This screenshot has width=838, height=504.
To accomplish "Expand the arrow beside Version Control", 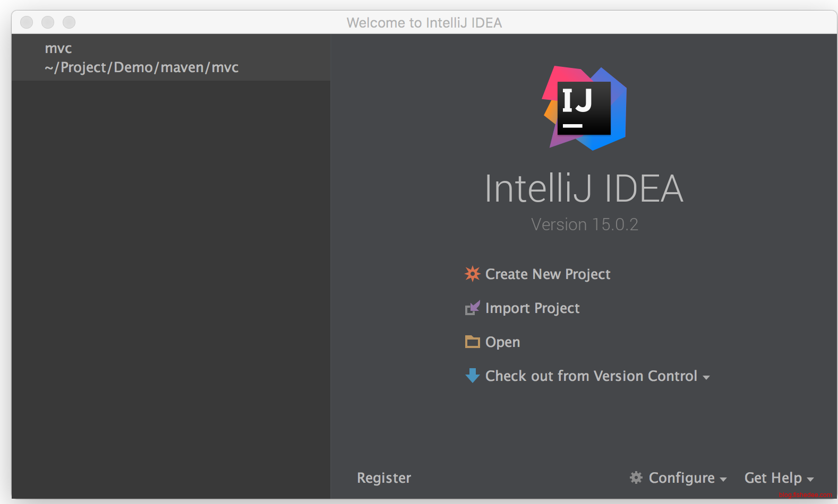I will pos(706,378).
